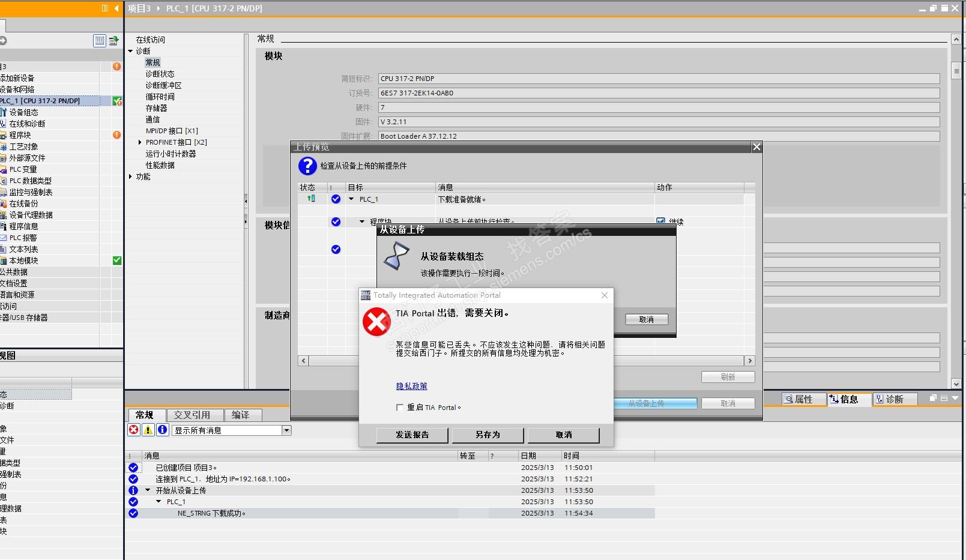Viewport: 966px width, 560px height.
Task: Toggle the 继续 checkbox in upload preview
Action: pyautogui.click(x=660, y=221)
